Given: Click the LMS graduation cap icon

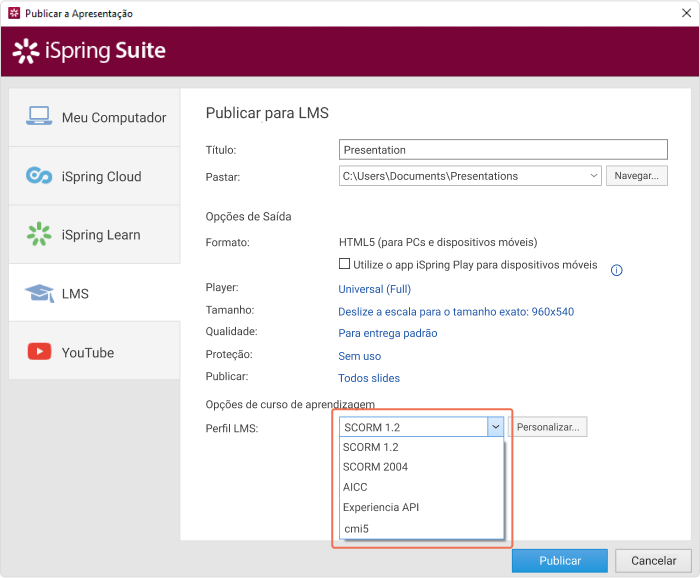Looking at the screenshot, I should (39, 293).
